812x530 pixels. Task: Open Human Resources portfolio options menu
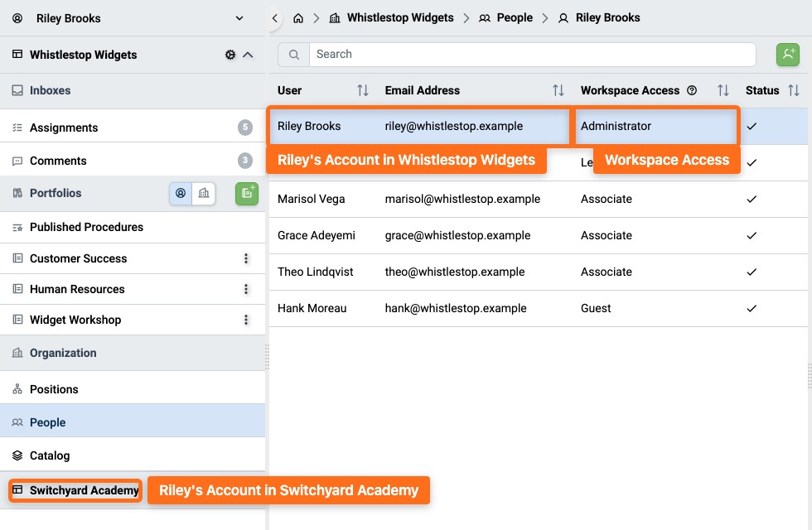[246, 289]
